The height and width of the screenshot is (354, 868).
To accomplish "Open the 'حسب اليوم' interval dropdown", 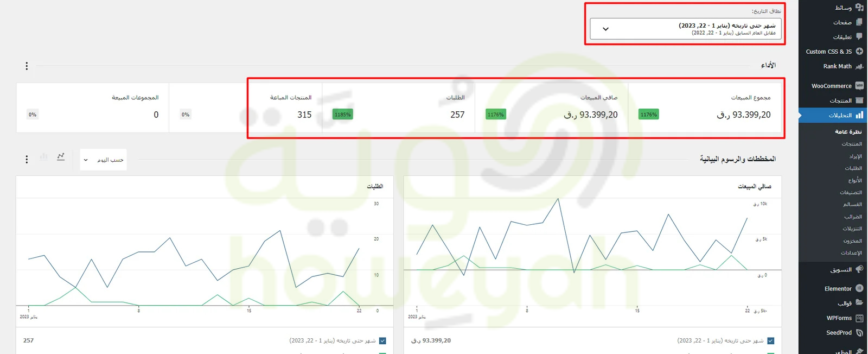I will tap(103, 160).
